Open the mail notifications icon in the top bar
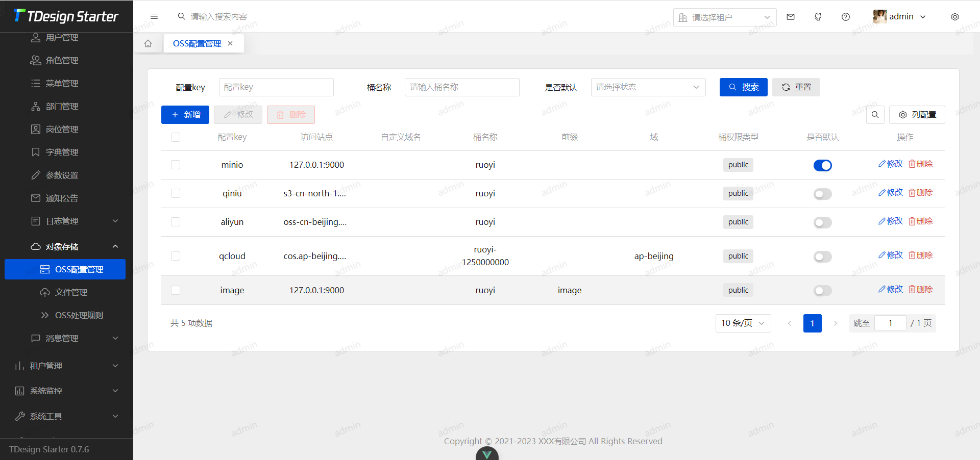The width and height of the screenshot is (980, 460). [790, 16]
